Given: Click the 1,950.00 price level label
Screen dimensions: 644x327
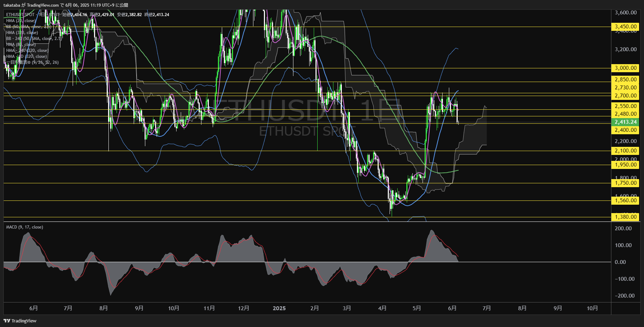Looking at the screenshot, I should 625,165.
